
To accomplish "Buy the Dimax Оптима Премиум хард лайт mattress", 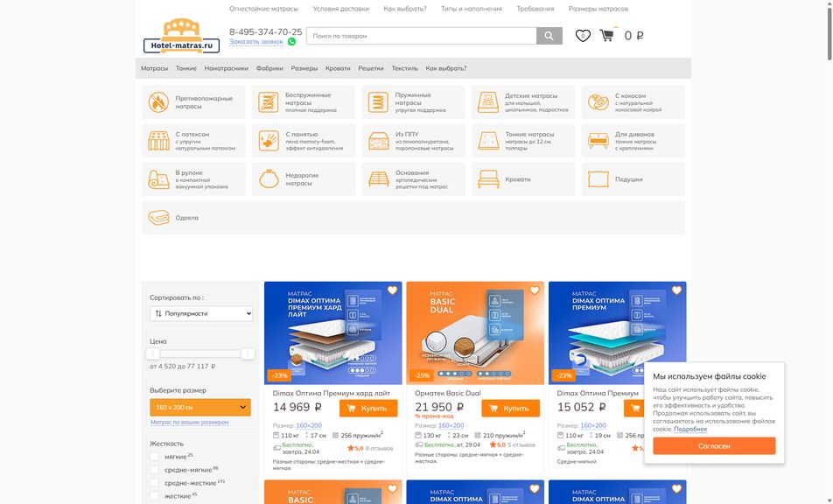I will (368, 409).
